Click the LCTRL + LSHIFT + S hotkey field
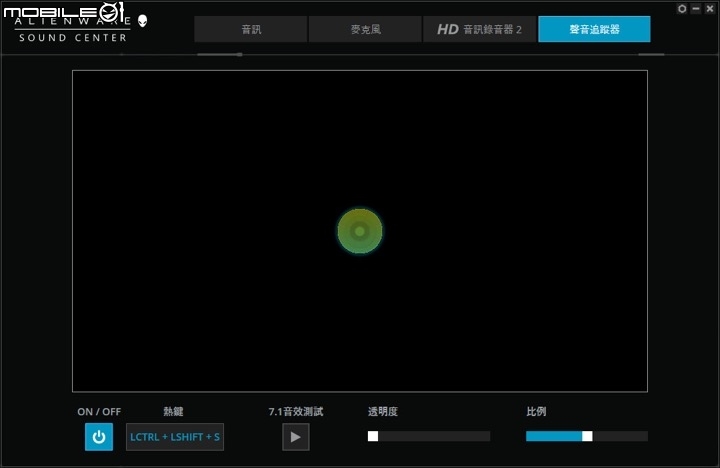 tap(175, 437)
